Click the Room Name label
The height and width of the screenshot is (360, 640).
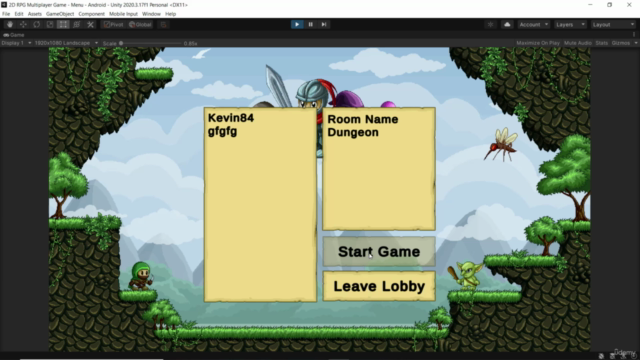pos(362,119)
